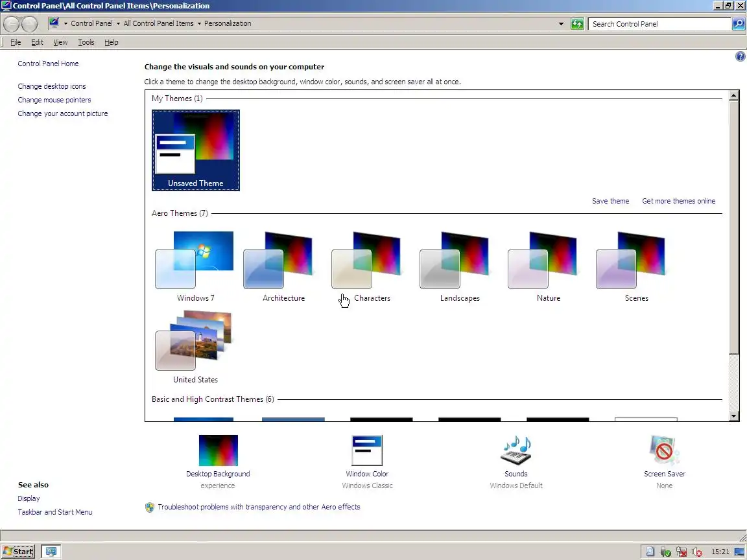Choose the Characters theme
Image resolution: width=747 pixels, height=560 pixels.
[372, 266]
